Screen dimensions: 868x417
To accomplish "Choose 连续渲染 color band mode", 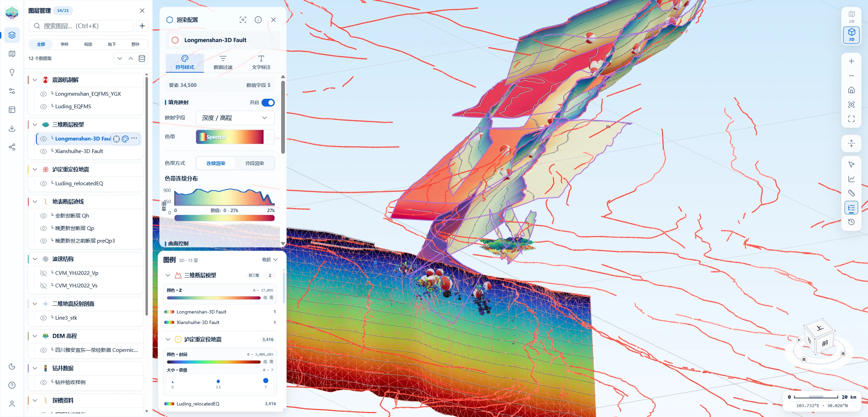I will (216, 163).
